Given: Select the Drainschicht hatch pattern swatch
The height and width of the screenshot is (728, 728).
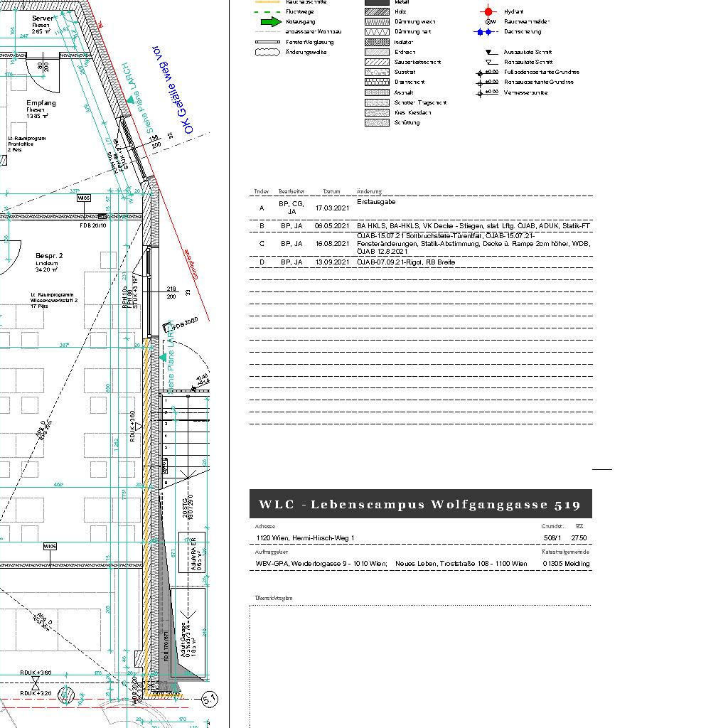Looking at the screenshot, I should pyautogui.click(x=377, y=82).
